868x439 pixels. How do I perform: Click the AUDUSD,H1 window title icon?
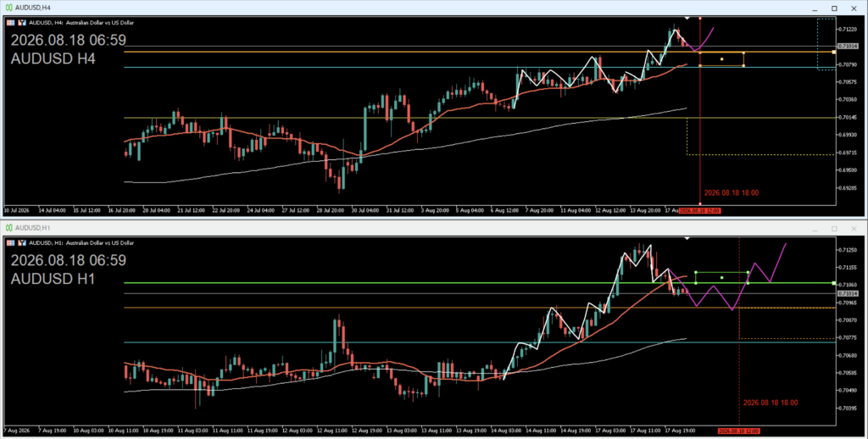click(x=8, y=228)
